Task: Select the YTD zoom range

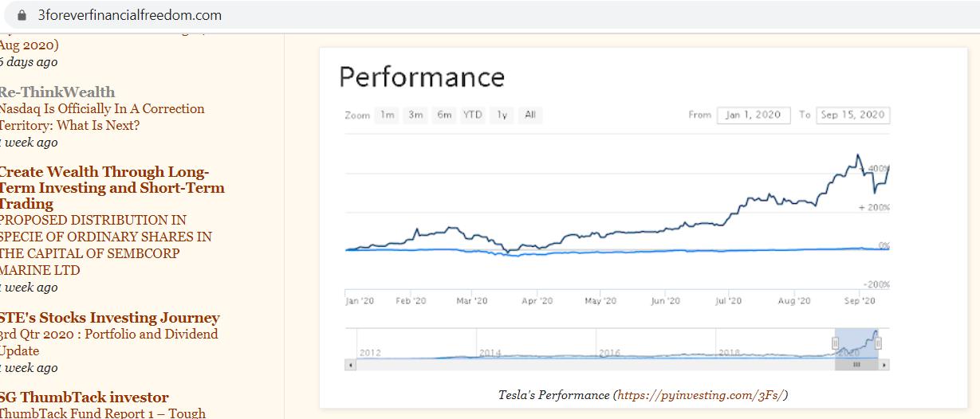Action: pyautogui.click(x=473, y=116)
